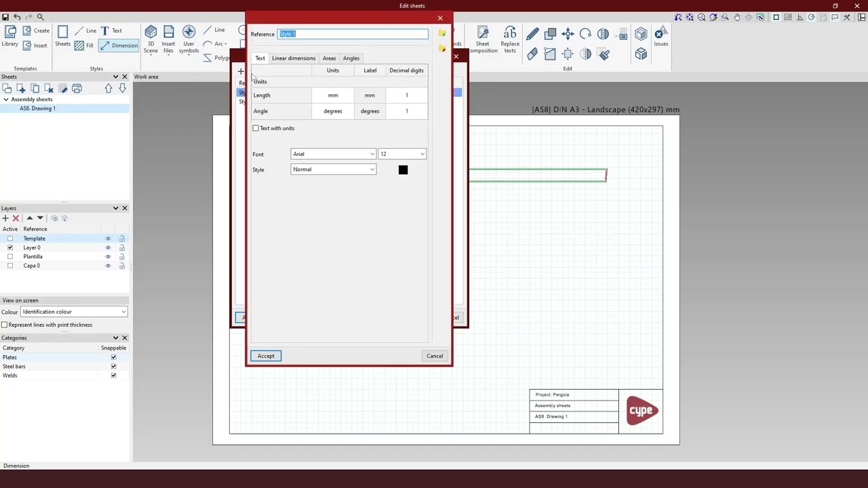
Task: Collapse the Assembly sheets tree node
Action: pyautogui.click(x=6, y=100)
